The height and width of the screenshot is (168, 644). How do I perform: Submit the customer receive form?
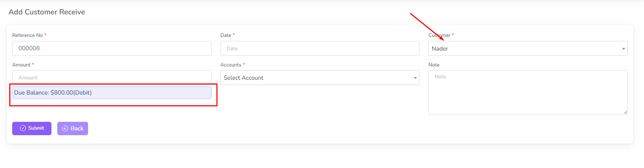point(32,128)
